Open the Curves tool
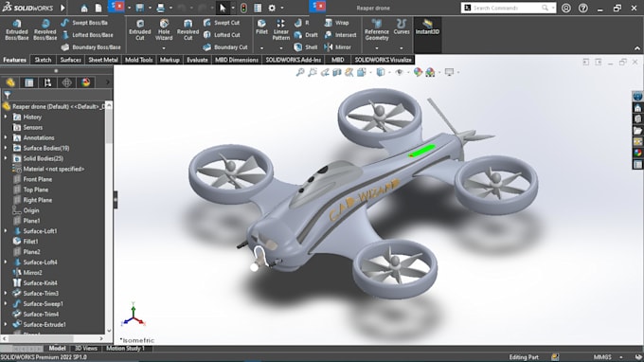The image size is (644, 362). 402,27
